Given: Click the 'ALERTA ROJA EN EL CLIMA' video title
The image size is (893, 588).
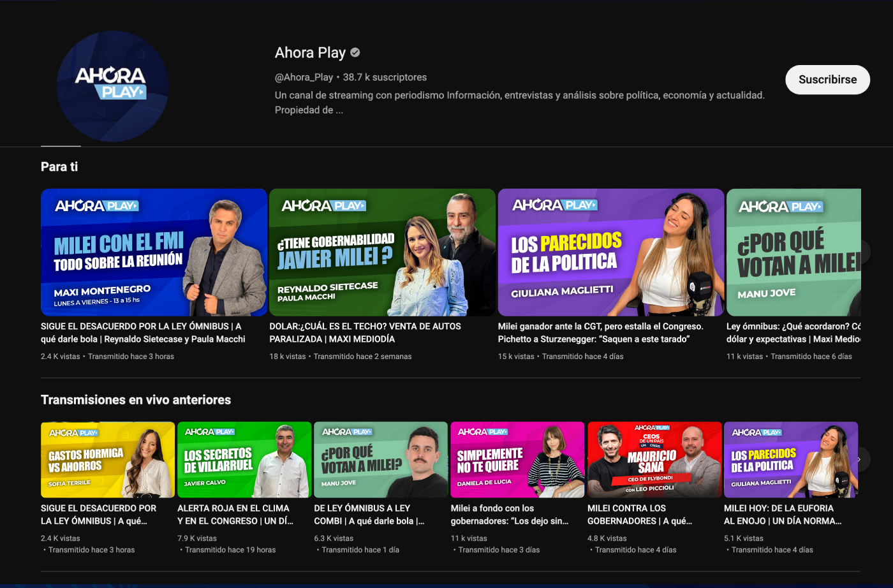Looking at the screenshot, I should coord(235,515).
